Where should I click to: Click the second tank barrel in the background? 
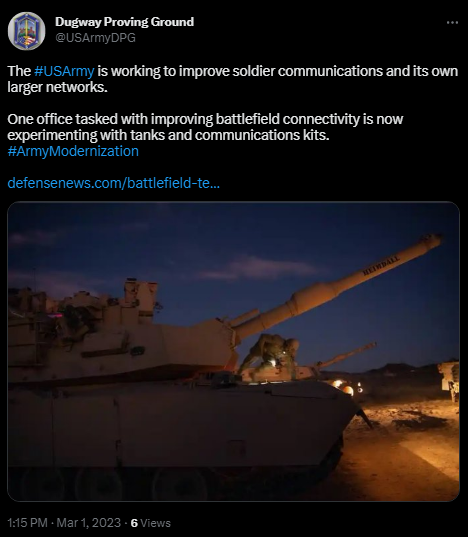[344, 355]
